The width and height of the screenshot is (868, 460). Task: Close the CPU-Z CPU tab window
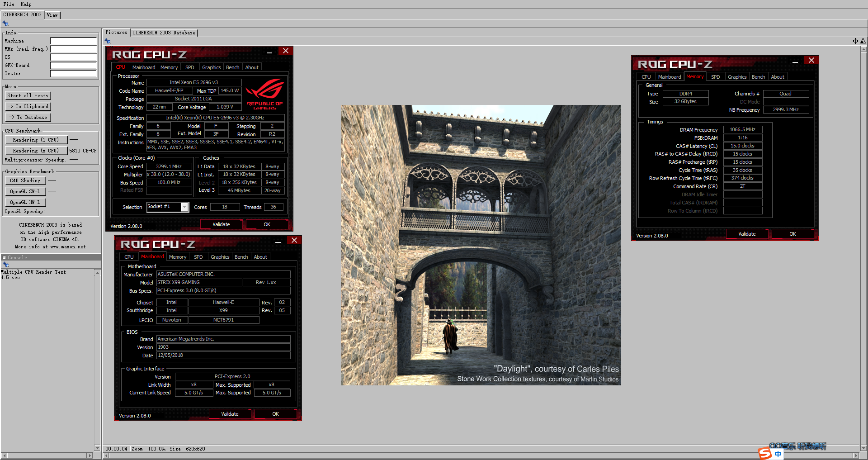click(x=285, y=51)
